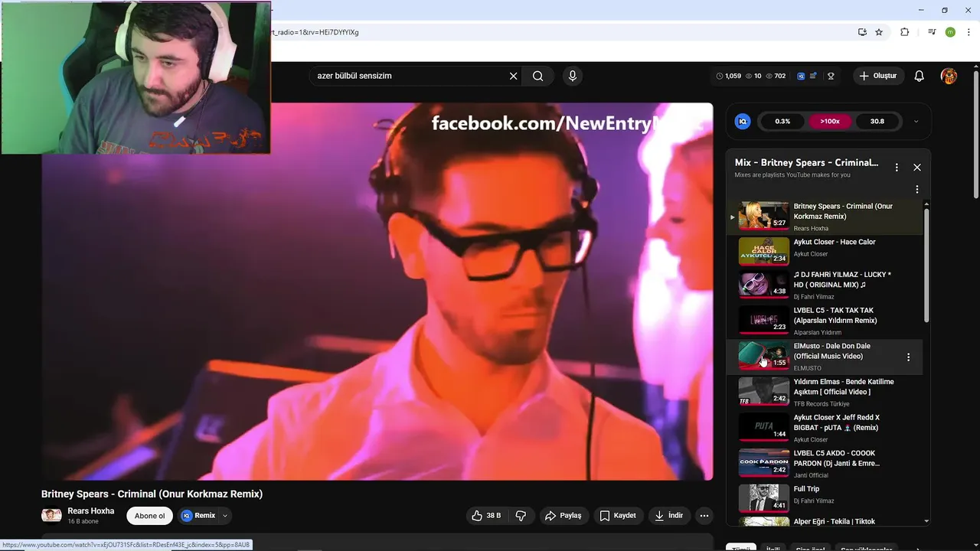Screen dimensions: 980x551
Task: Click the video title Britney Spears - Criminal
Action: click(152, 494)
